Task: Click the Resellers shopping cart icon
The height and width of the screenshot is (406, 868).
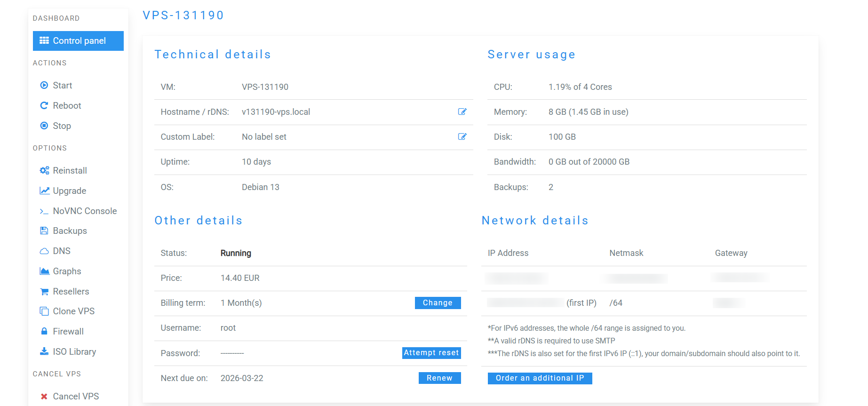Action: (44, 292)
